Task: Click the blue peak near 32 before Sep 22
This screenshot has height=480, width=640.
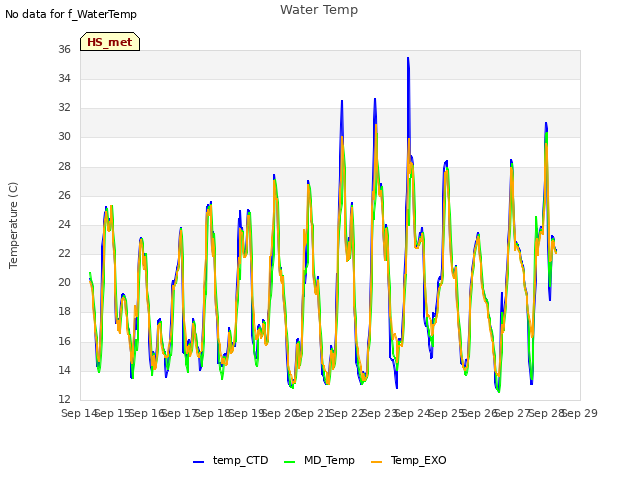Action: pyautogui.click(x=342, y=101)
